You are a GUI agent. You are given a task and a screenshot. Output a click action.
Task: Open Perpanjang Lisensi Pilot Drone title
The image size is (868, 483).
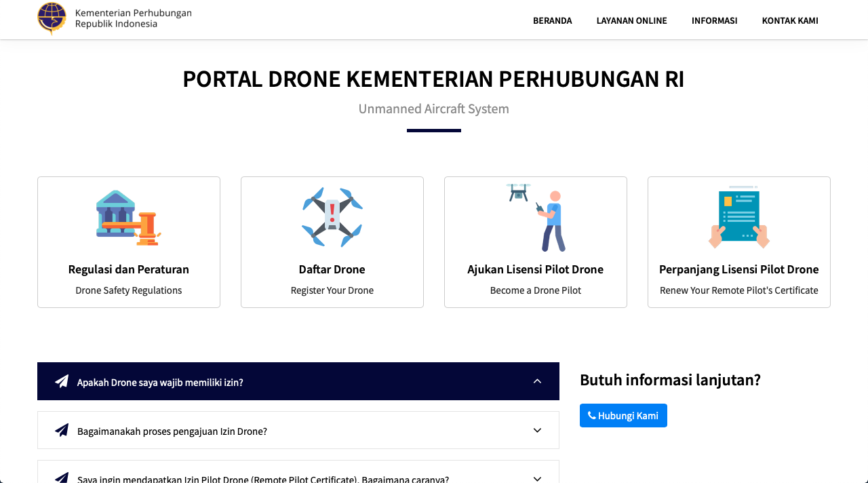739,269
